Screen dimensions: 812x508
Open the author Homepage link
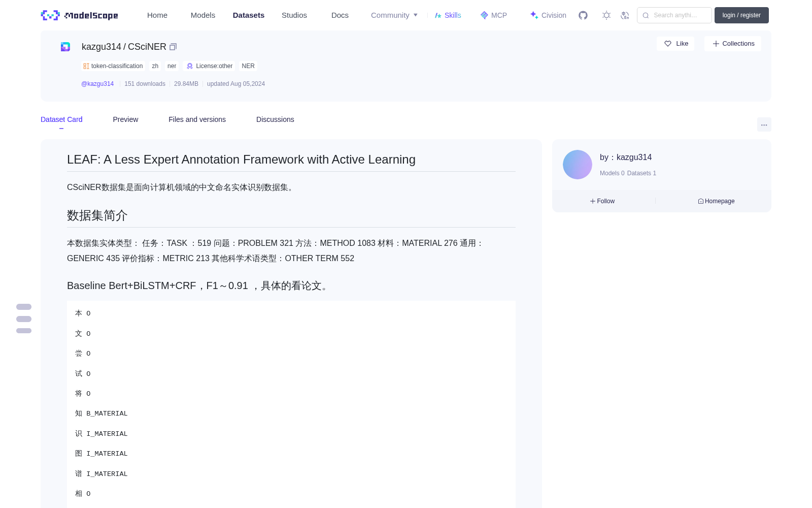[716, 201]
